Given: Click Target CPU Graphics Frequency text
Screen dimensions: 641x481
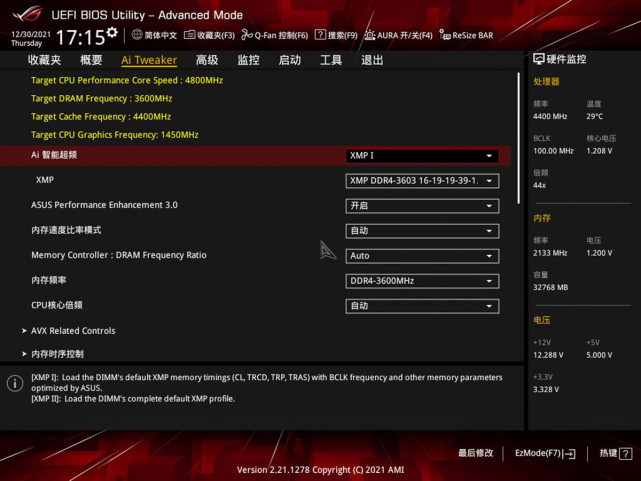Looking at the screenshot, I should click(114, 135).
